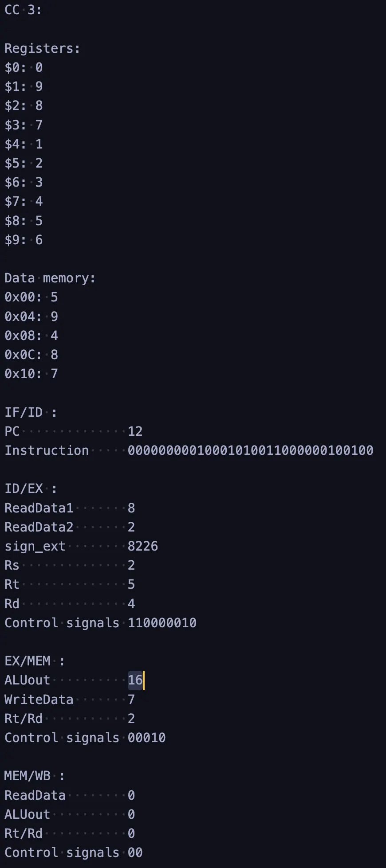Click the '0x10: 7' memory line
The height and width of the screenshot is (868, 386).
point(31,374)
